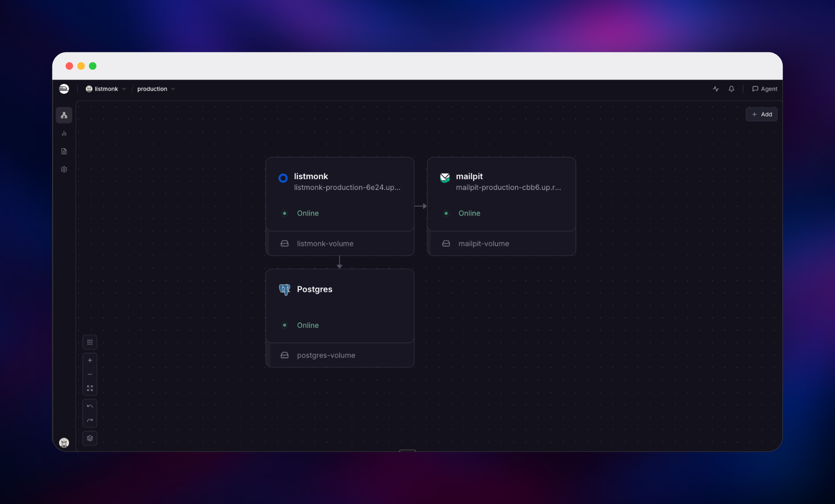The width and height of the screenshot is (835, 504).
Task: Zoom out the canvas with minus
Action: pos(90,374)
